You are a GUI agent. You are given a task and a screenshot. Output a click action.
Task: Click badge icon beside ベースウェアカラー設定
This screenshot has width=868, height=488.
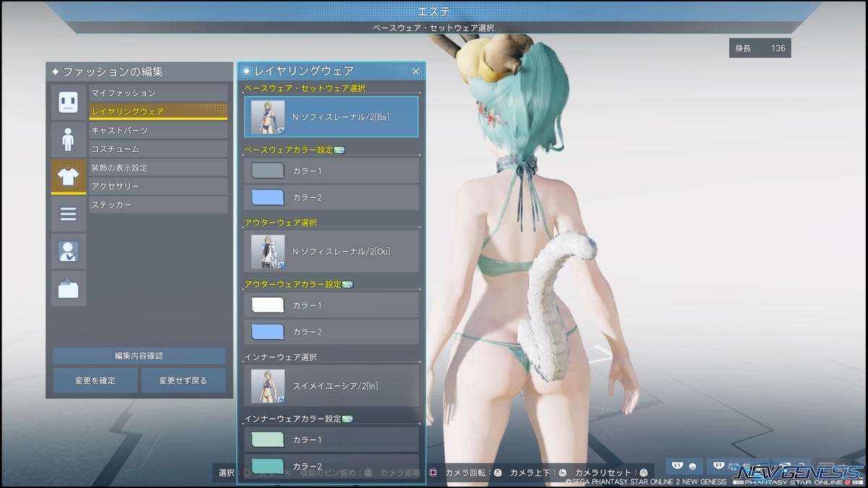339,150
